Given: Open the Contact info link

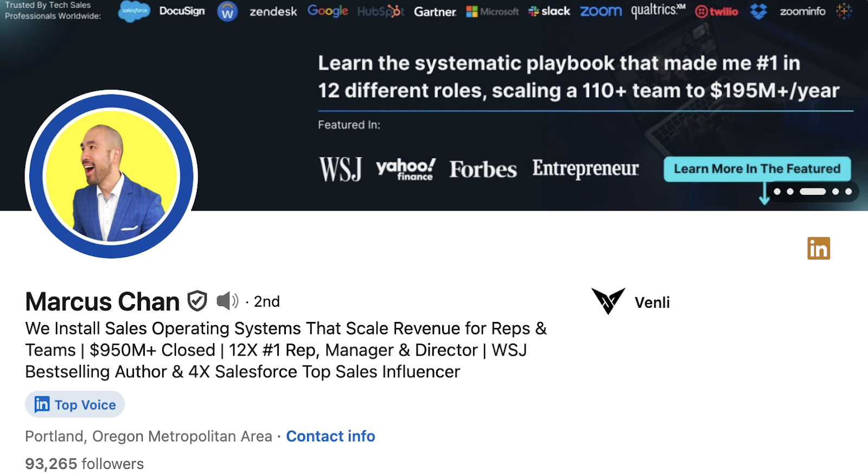Looking at the screenshot, I should [x=330, y=436].
